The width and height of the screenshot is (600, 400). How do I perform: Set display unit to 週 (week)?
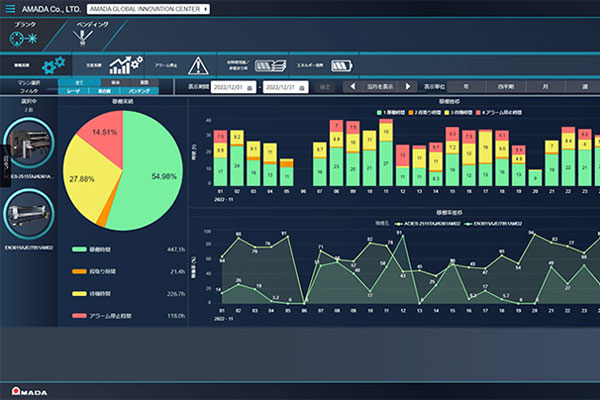pos(585,87)
